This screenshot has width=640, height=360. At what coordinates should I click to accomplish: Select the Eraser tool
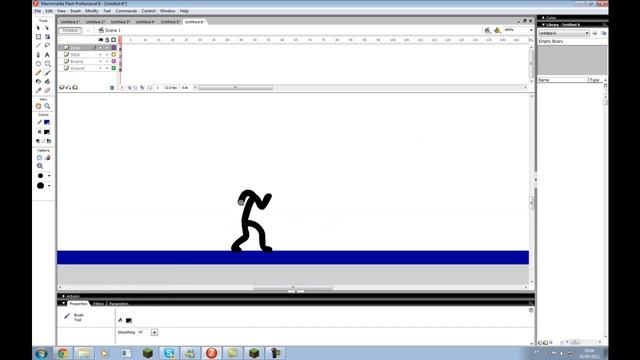pos(47,91)
